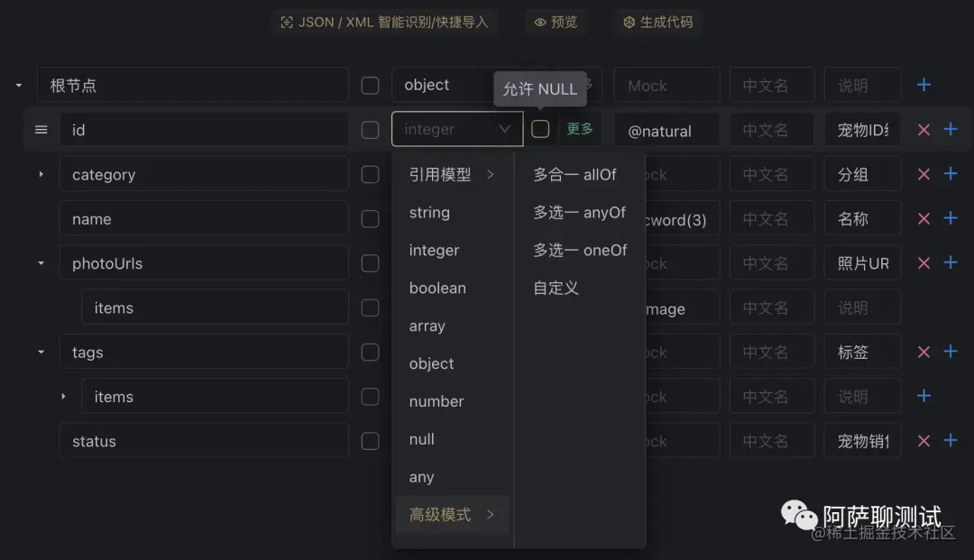Remove the name field with its X icon
974x560 pixels.
click(x=923, y=218)
